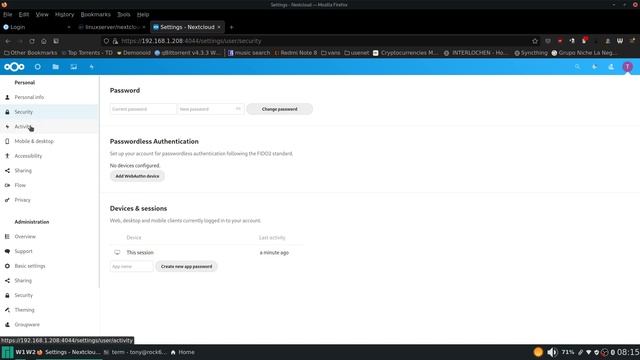Open the Other Bookmarks folder
The image size is (640, 360).
[x=31, y=53]
